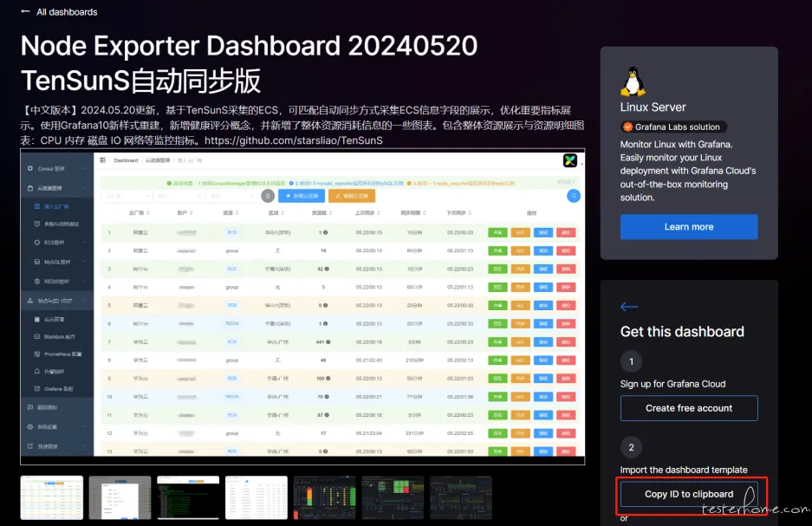Click the orange toolbar button in the preview
This screenshot has width=812, height=526.
pos(352,196)
